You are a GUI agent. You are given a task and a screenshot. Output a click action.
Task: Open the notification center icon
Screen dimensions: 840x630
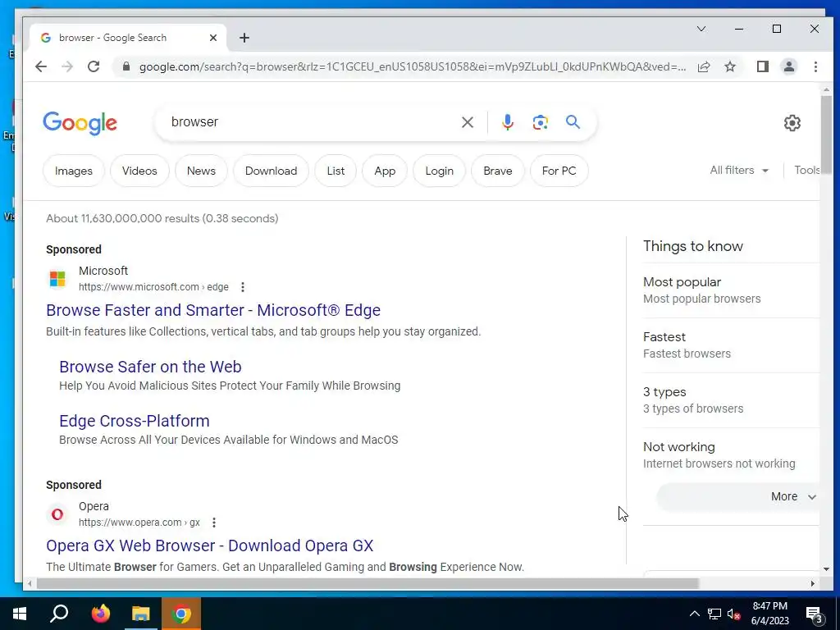pyautogui.click(x=815, y=614)
